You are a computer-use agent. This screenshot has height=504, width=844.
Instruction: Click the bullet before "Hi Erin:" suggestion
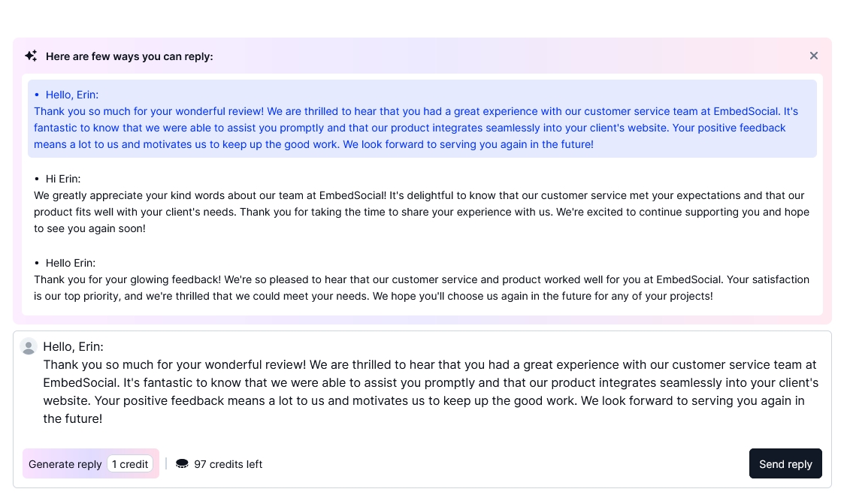click(x=37, y=179)
